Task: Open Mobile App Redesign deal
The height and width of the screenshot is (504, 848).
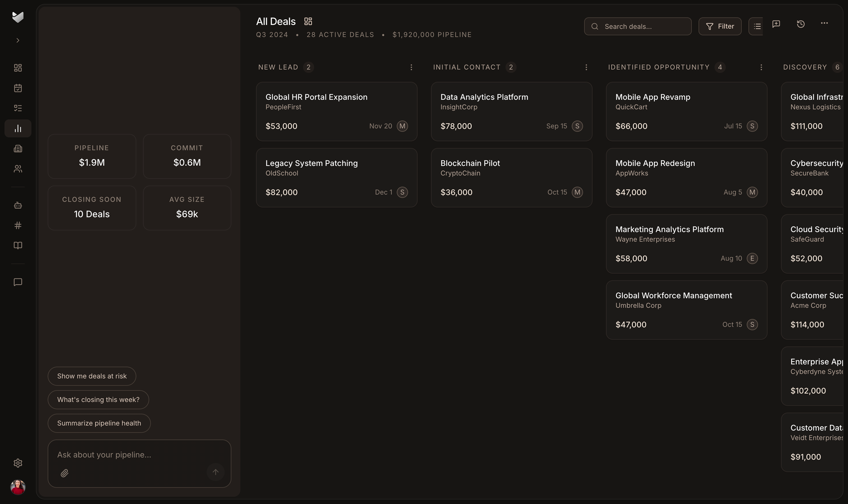Action: [x=686, y=178]
